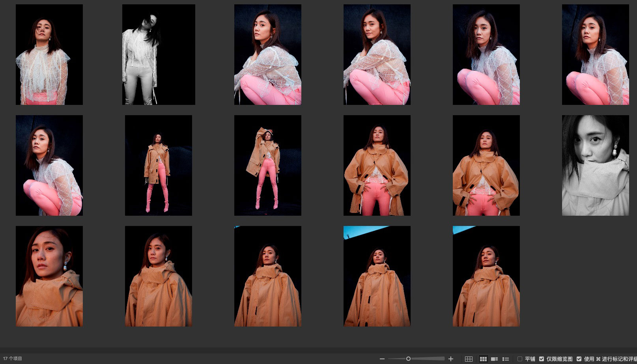Click the zoom in plus icon
This screenshot has height=364, width=637.
pos(451,359)
